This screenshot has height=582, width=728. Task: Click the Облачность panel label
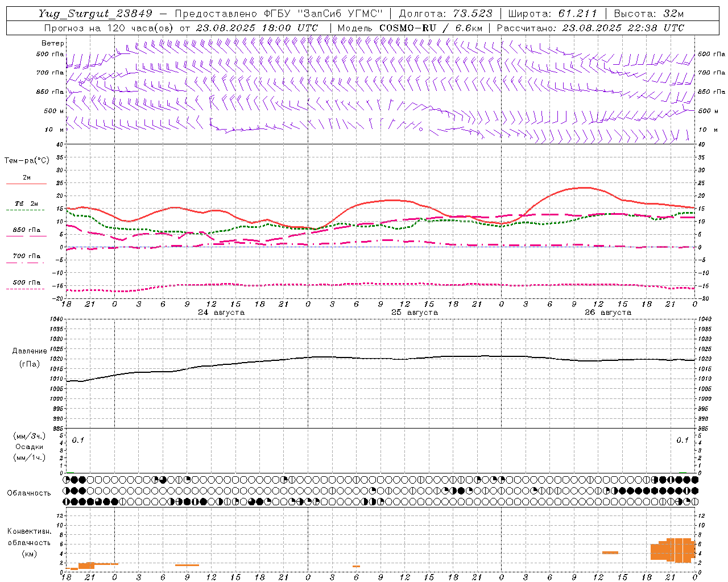click(29, 493)
